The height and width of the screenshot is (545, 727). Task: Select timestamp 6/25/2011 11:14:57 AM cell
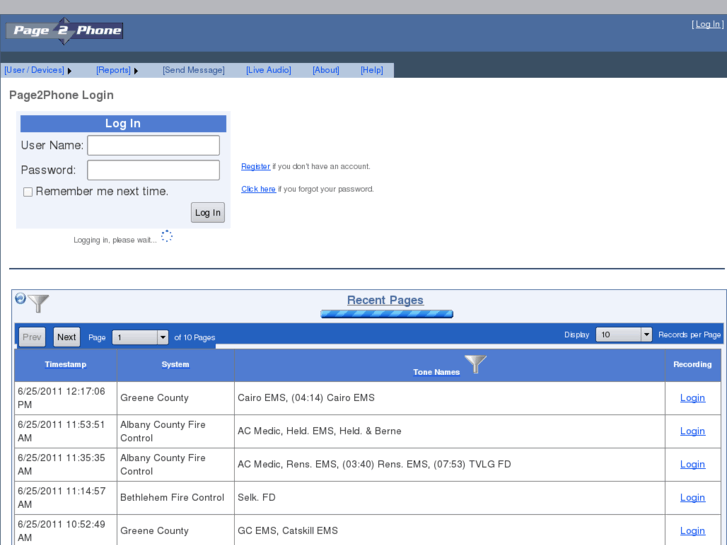point(66,498)
